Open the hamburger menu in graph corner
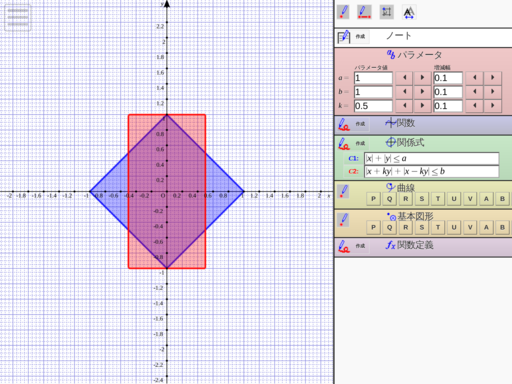This screenshot has width=512, height=384. (18, 18)
